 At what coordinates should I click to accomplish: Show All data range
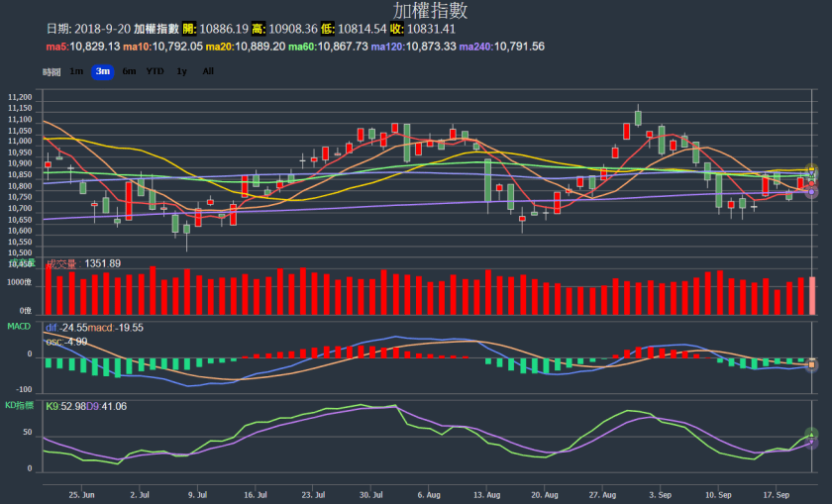point(208,71)
